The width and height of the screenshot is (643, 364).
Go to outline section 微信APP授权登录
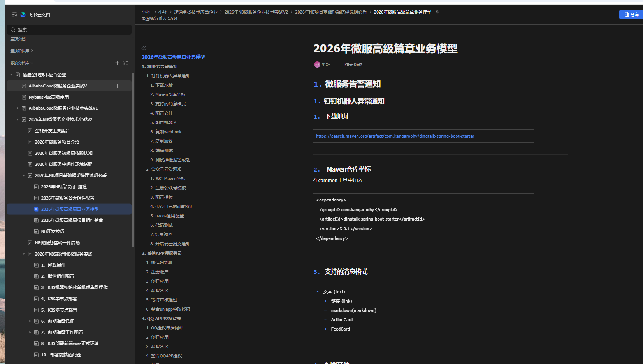(164, 253)
